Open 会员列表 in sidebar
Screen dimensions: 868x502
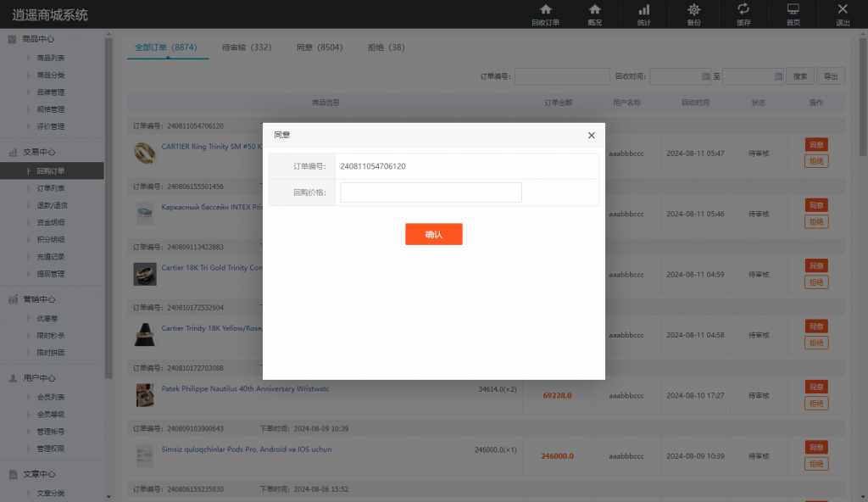pos(50,397)
